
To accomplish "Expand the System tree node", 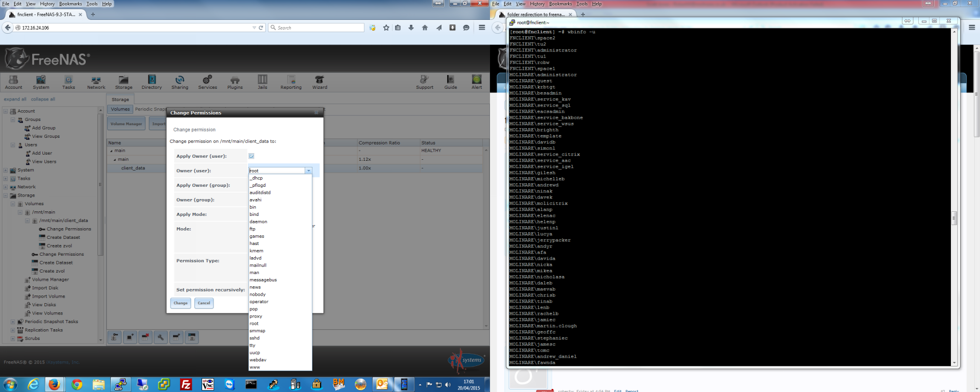I will point(6,170).
